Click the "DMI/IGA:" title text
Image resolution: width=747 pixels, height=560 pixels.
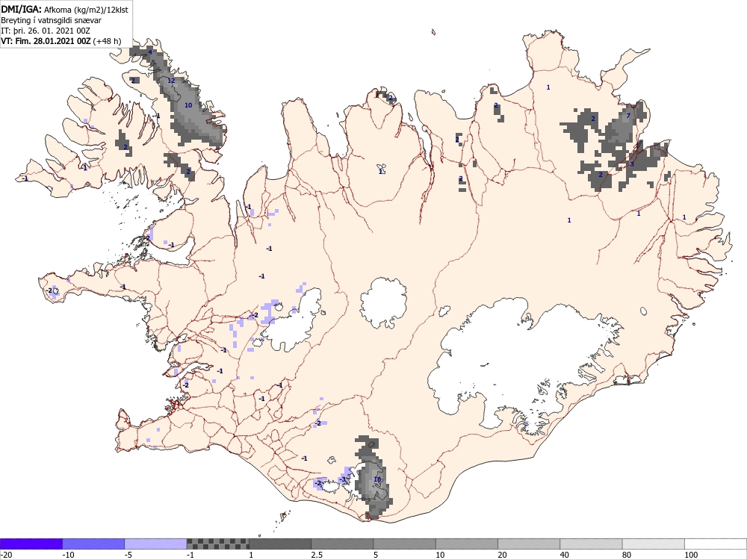pyautogui.click(x=22, y=10)
